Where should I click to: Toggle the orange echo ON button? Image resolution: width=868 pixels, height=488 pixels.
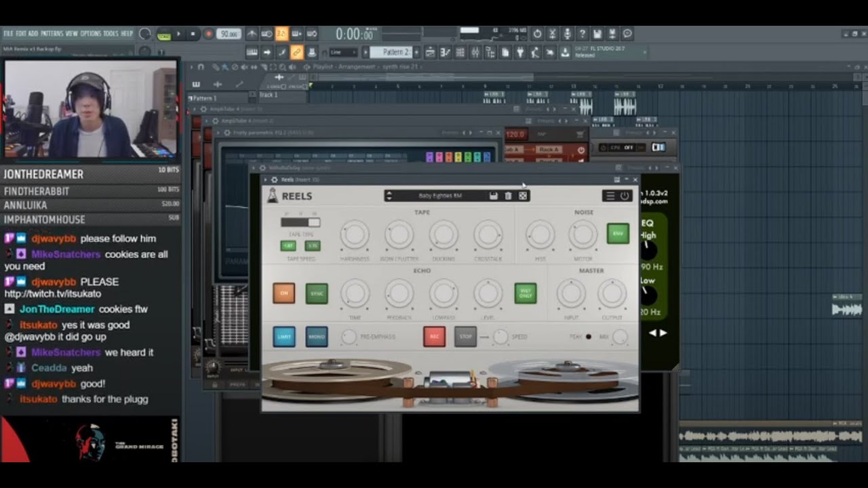coord(284,293)
